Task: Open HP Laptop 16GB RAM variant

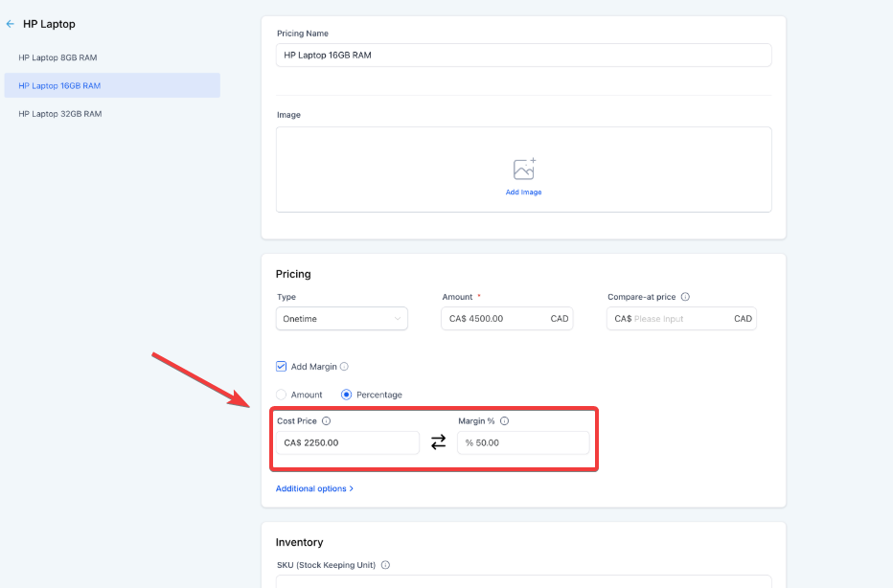Action: pos(59,86)
